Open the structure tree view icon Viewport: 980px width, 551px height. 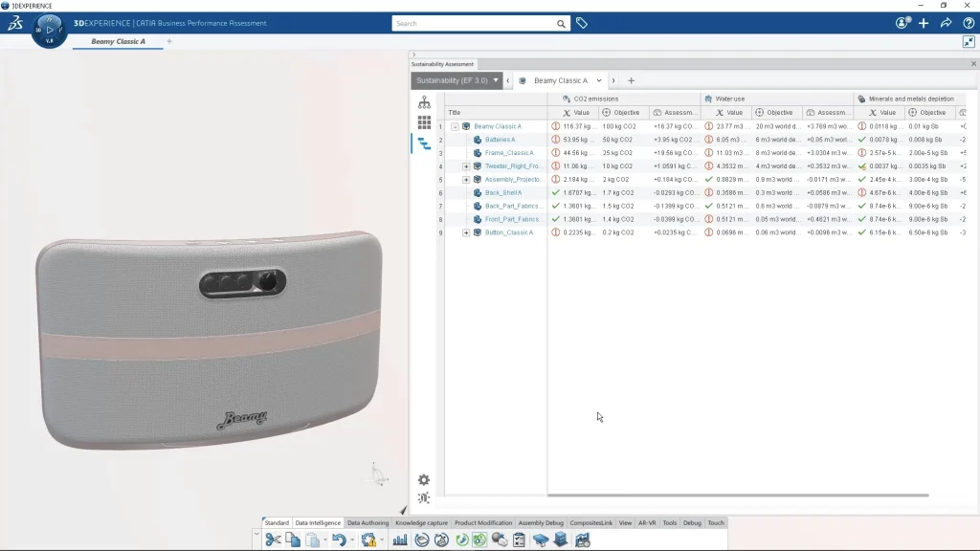(424, 102)
